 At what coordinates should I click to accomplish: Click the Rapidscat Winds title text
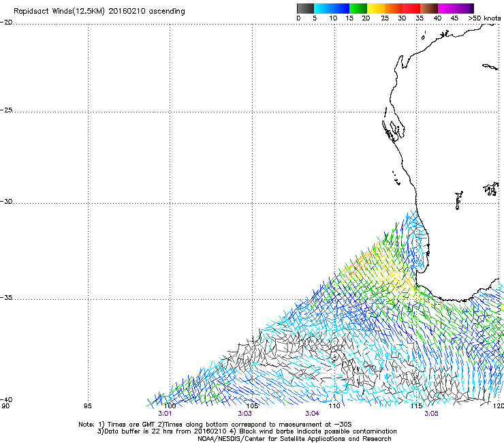99,12
